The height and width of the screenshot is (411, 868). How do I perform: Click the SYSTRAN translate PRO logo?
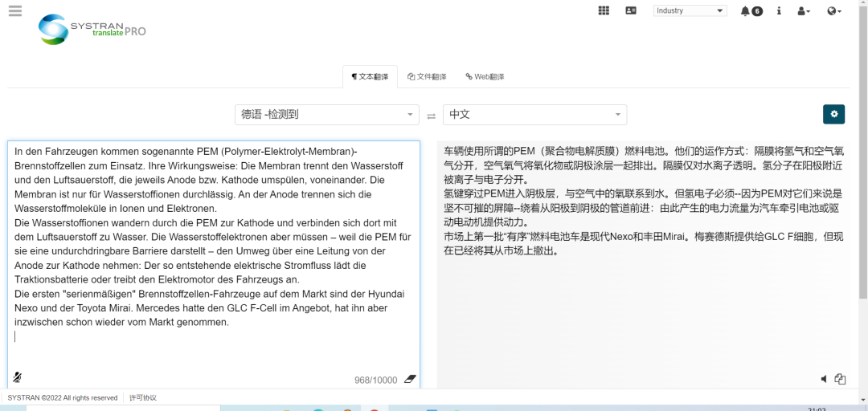[x=92, y=30]
